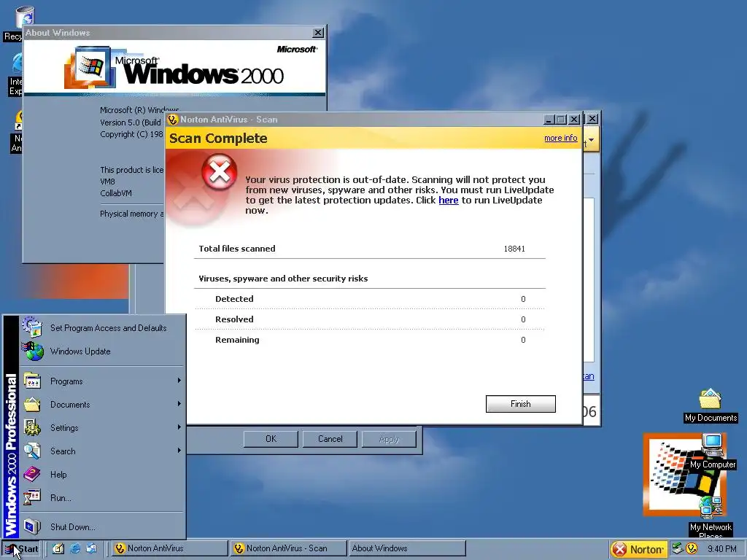Image resolution: width=747 pixels, height=560 pixels.
Task: Open the Settings submenu
Action: [x=102, y=427]
